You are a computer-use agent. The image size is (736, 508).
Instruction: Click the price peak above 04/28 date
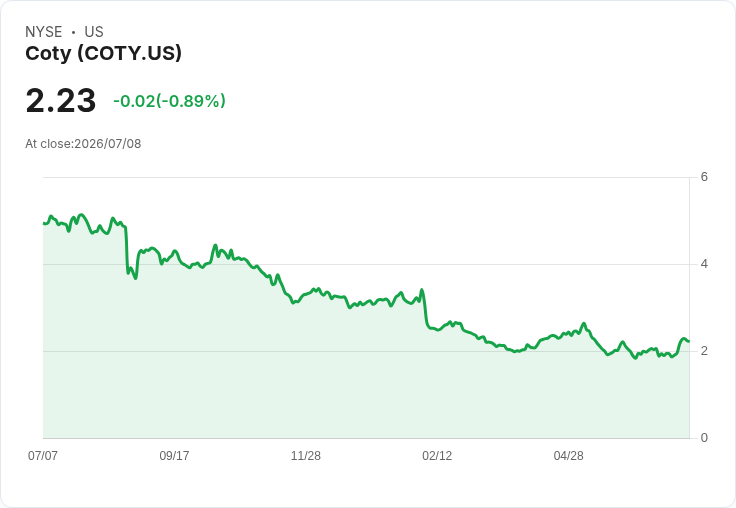coord(584,323)
